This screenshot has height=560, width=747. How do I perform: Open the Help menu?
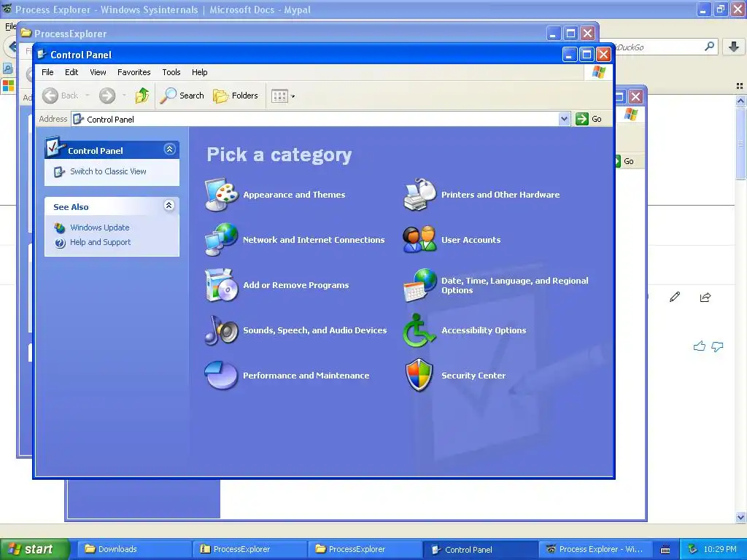(x=200, y=72)
